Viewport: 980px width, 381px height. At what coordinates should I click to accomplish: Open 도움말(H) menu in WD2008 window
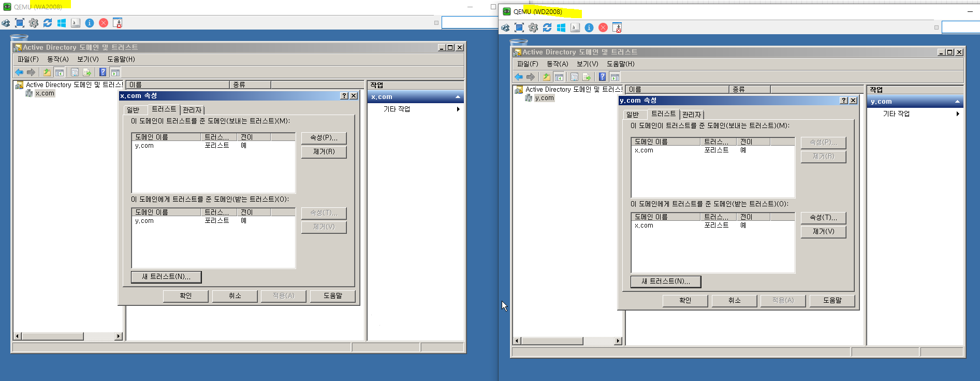pos(621,64)
